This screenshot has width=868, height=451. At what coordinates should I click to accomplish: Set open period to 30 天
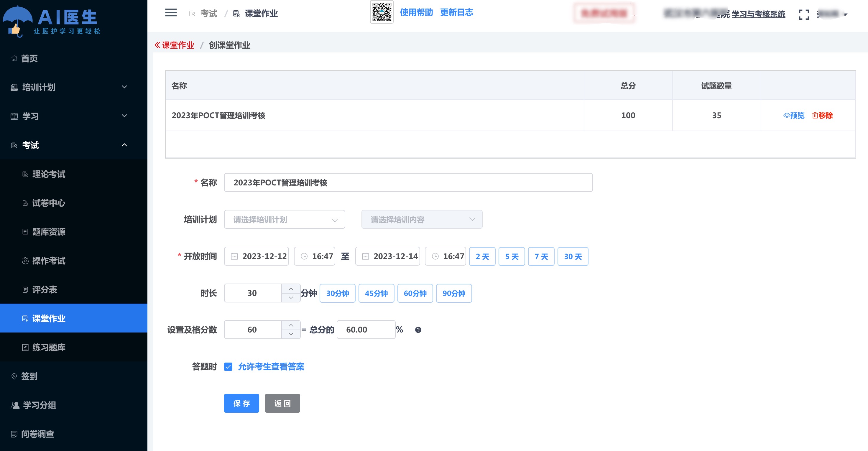(x=573, y=256)
